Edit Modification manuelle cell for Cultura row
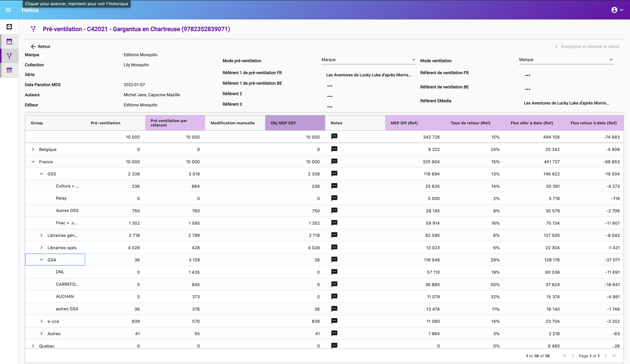The width and height of the screenshot is (630, 364). click(x=235, y=186)
